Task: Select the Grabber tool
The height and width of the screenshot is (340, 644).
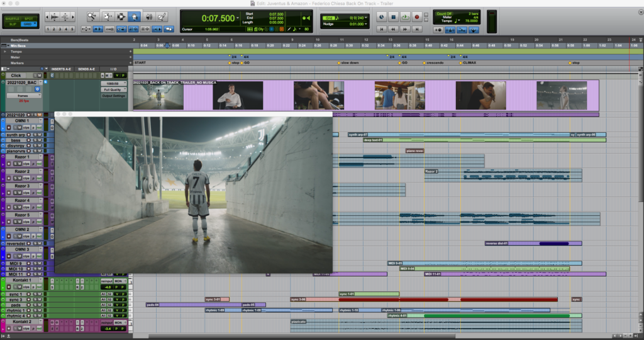Action: (x=134, y=16)
